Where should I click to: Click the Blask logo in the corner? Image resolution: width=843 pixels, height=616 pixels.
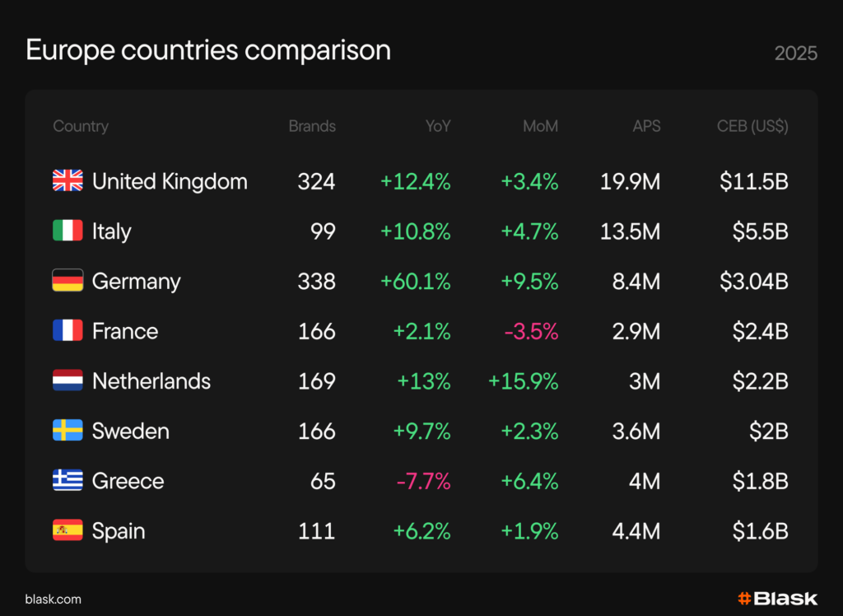click(x=777, y=599)
